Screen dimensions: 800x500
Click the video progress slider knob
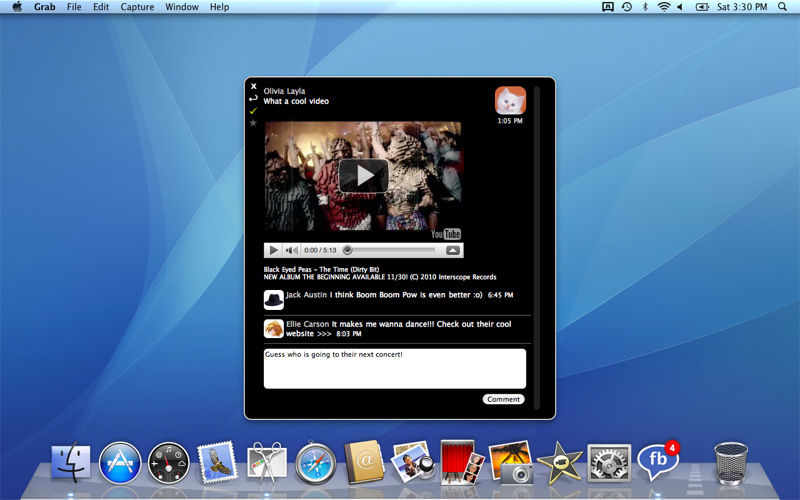coord(347,250)
